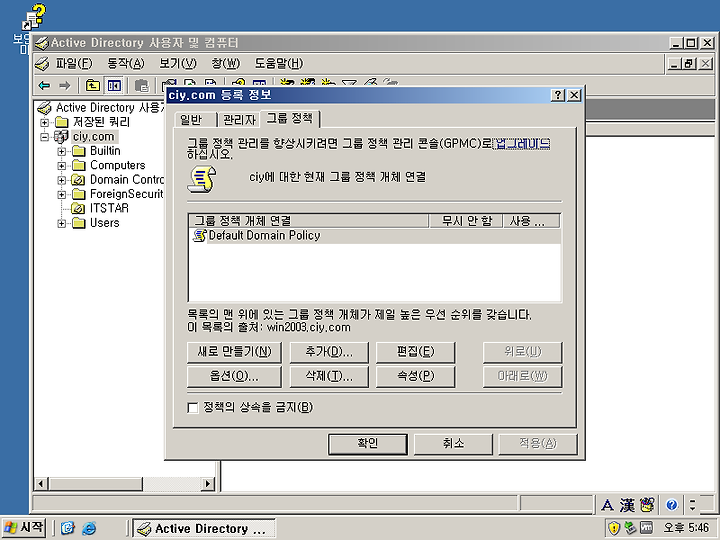Image resolution: width=720 pixels, height=540 pixels.
Task: Expand the Users tree node
Action: pyautogui.click(x=62, y=223)
